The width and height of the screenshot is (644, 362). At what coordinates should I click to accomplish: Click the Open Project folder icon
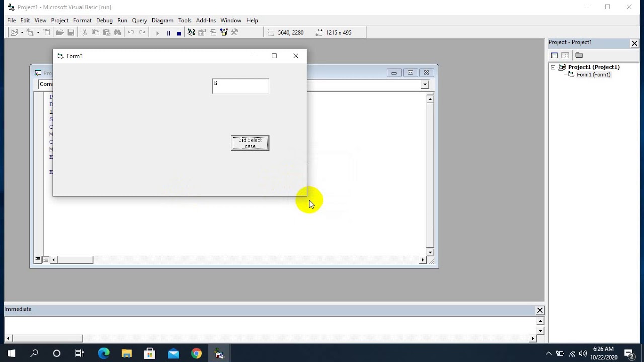pos(60,32)
